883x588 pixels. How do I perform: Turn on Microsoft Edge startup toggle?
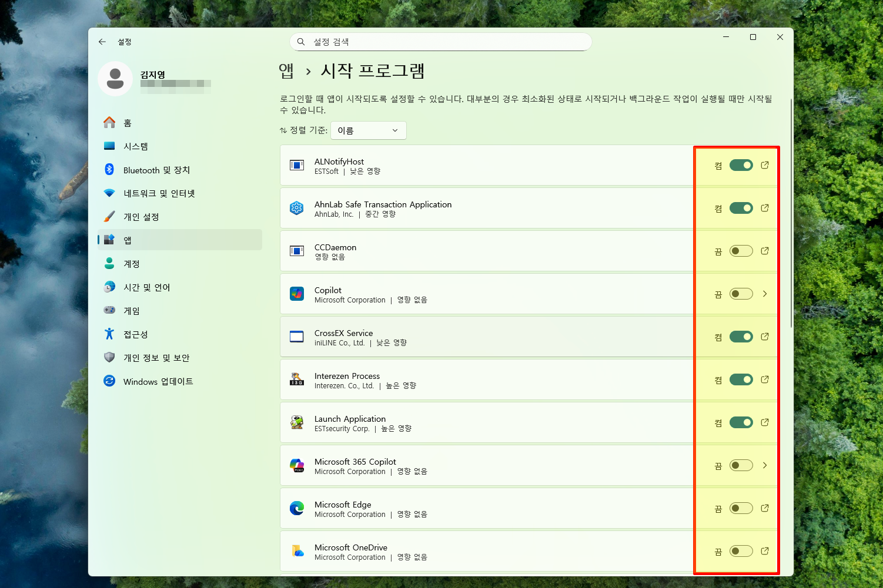pyautogui.click(x=741, y=508)
